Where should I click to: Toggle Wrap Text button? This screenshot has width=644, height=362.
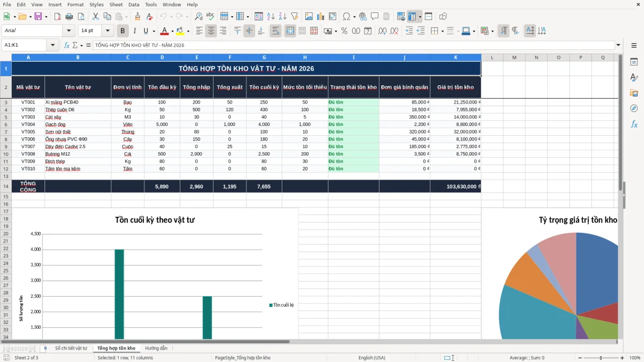point(276,31)
